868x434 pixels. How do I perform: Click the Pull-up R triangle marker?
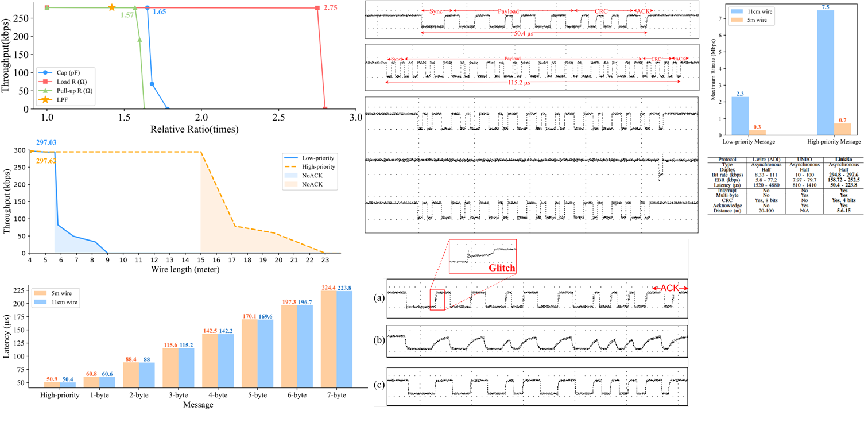tap(46, 90)
